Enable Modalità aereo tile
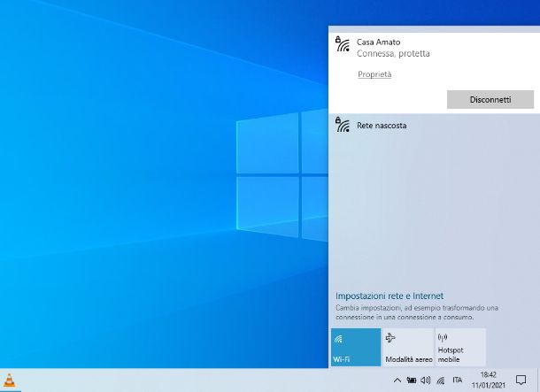Viewport: 540px width, 392px height. pyautogui.click(x=408, y=347)
